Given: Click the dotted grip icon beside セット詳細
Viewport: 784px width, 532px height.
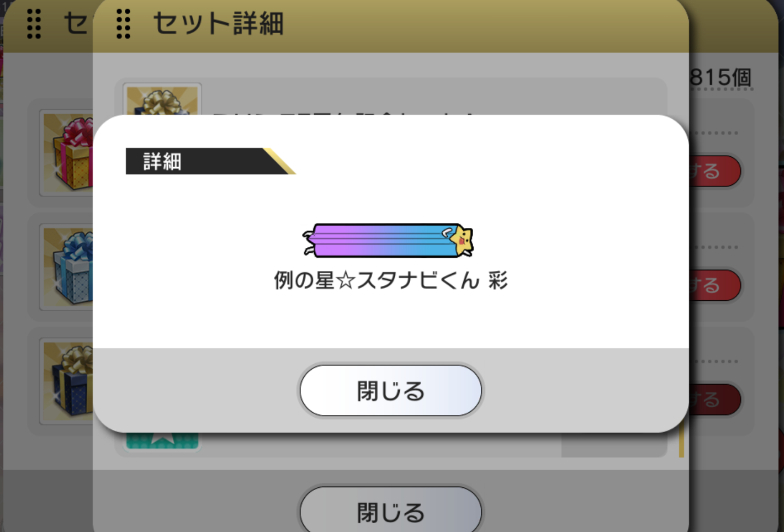Looking at the screenshot, I should coord(123,24).
